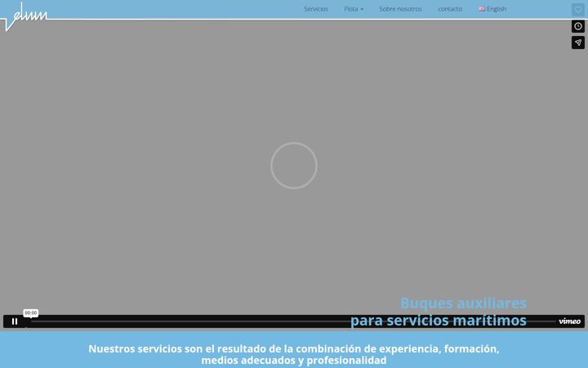Viewport: 588px width, 368px height.
Task: Click the video progress bar
Action: click(x=293, y=321)
